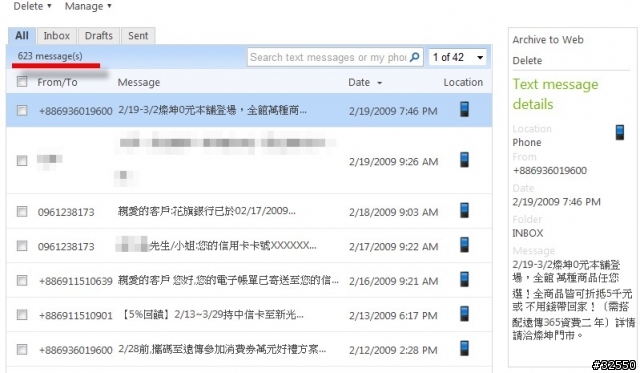This screenshot has height=373, width=640.
Task: Check the 2/19/2009 9:26 AM message checkbox
Action: [x=22, y=161]
